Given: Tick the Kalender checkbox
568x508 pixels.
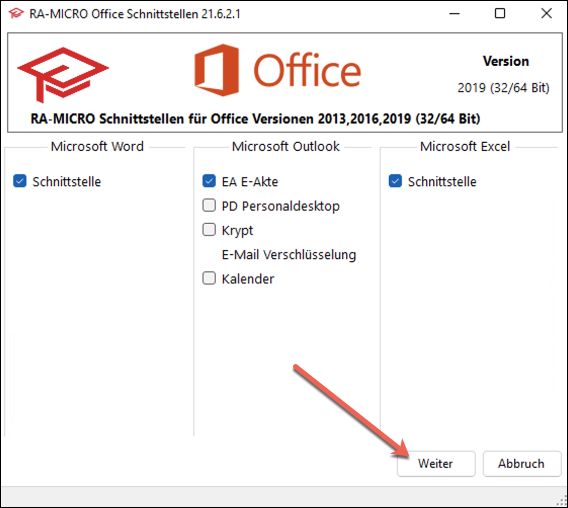Looking at the screenshot, I should (x=209, y=278).
